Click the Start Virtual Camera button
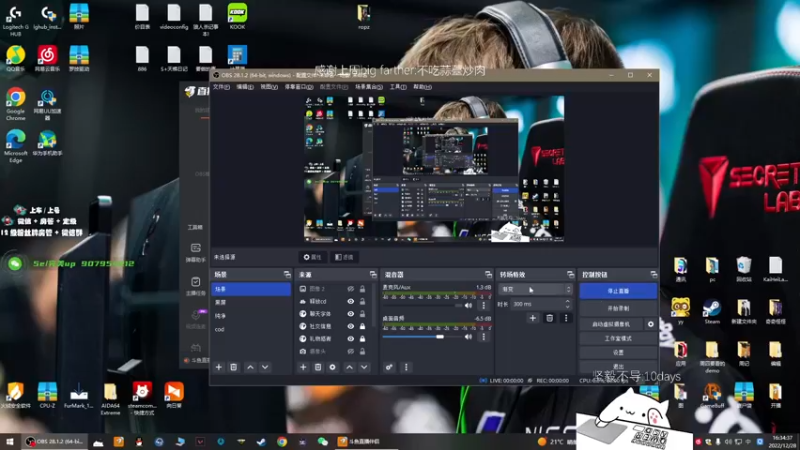The image size is (800, 450). coord(611,324)
